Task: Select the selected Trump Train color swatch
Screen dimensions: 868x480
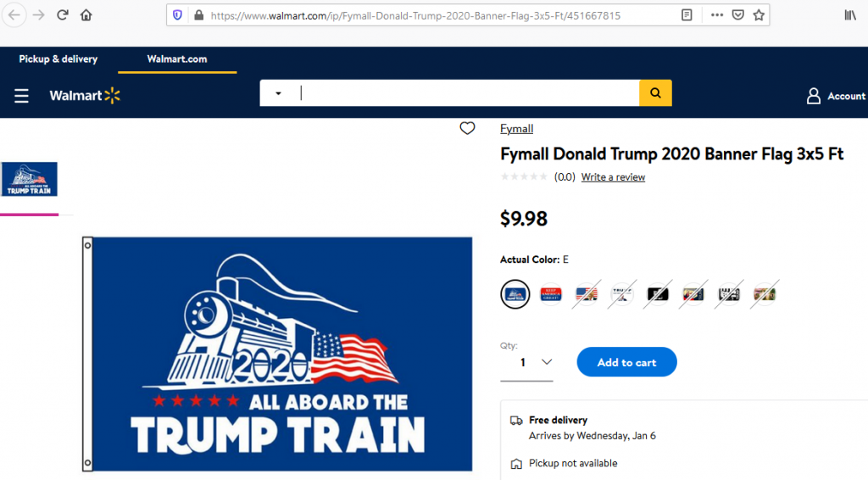Action: 515,294
